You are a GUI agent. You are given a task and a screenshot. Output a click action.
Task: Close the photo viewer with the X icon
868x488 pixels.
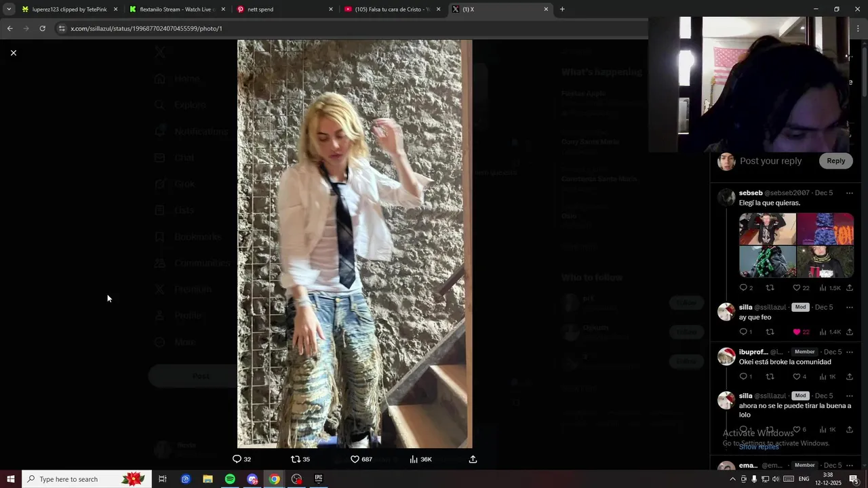13,53
